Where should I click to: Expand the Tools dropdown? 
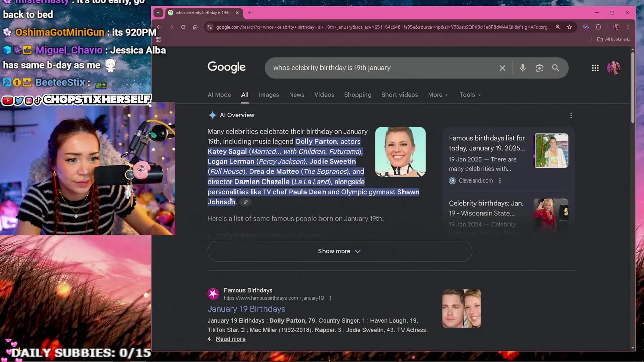(x=470, y=95)
